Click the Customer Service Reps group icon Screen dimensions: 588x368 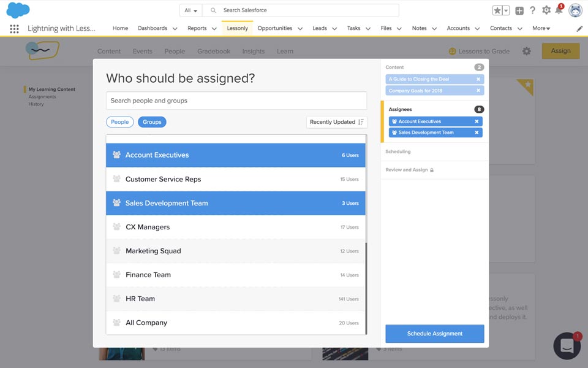[x=116, y=178]
